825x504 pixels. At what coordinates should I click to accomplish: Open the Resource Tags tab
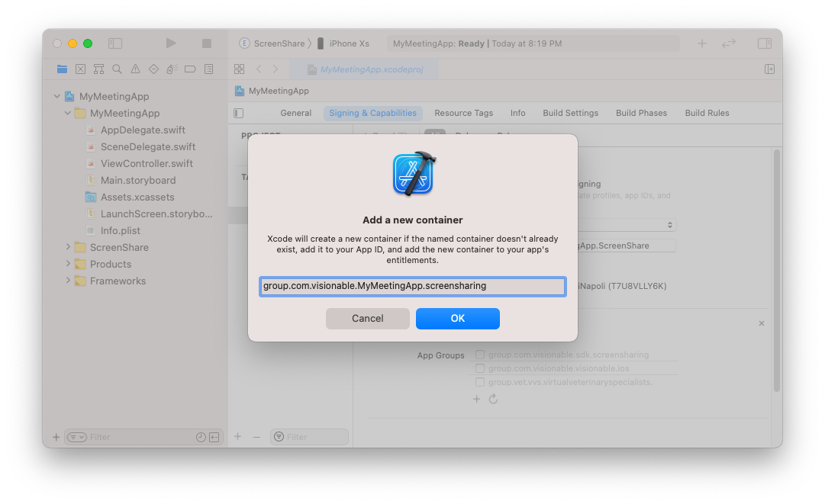(463, 113)
